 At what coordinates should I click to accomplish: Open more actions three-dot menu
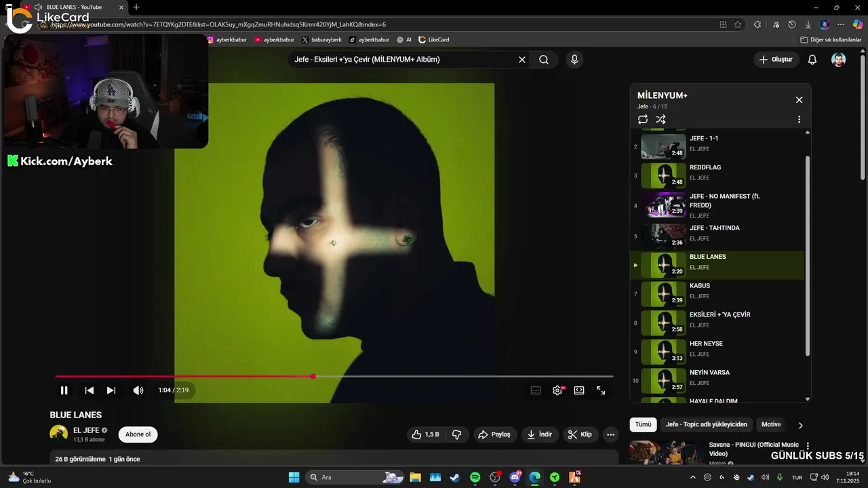point(611,434)
